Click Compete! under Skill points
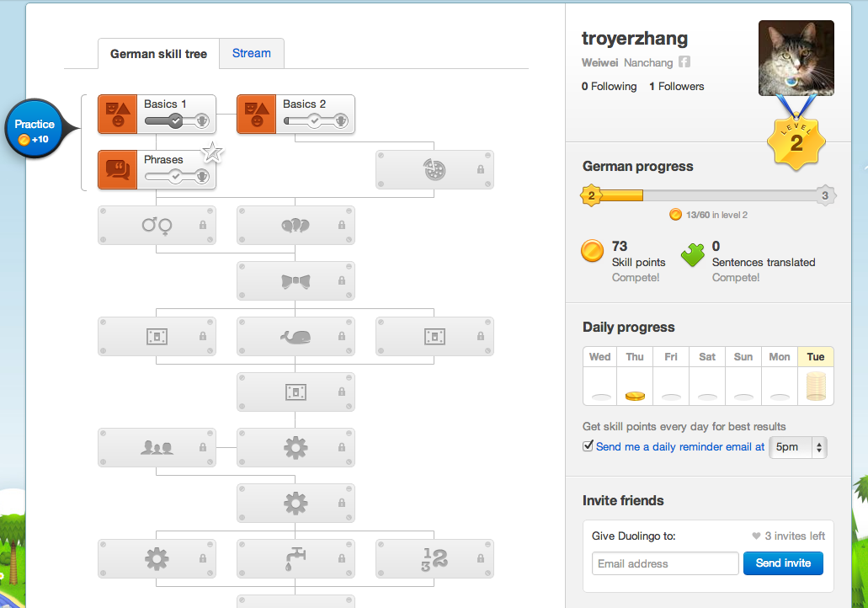 tap(636, 277)
